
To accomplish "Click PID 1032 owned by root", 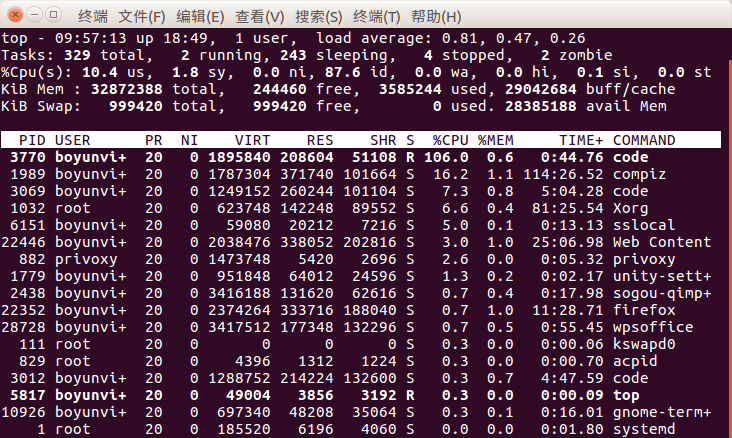I will point(28,208).
